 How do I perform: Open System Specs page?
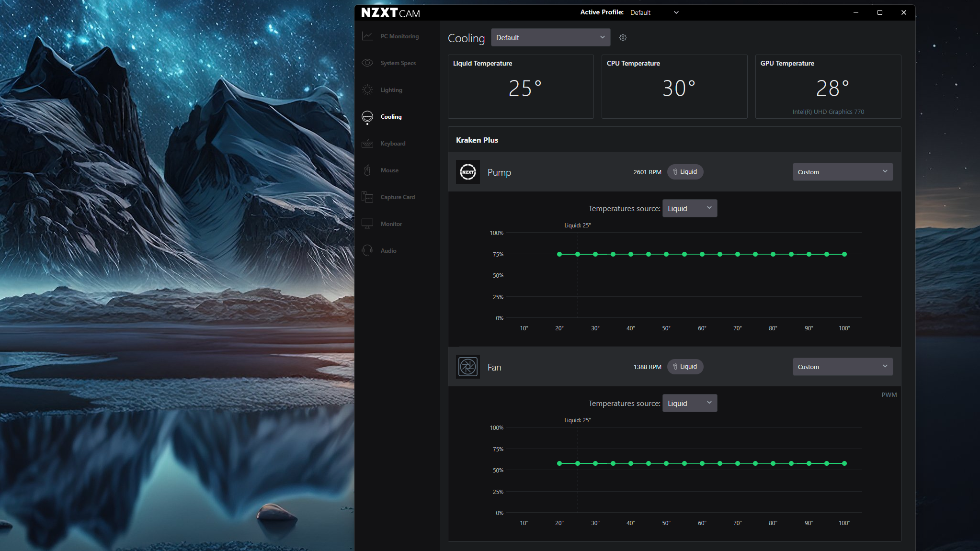tap(398, 63)
